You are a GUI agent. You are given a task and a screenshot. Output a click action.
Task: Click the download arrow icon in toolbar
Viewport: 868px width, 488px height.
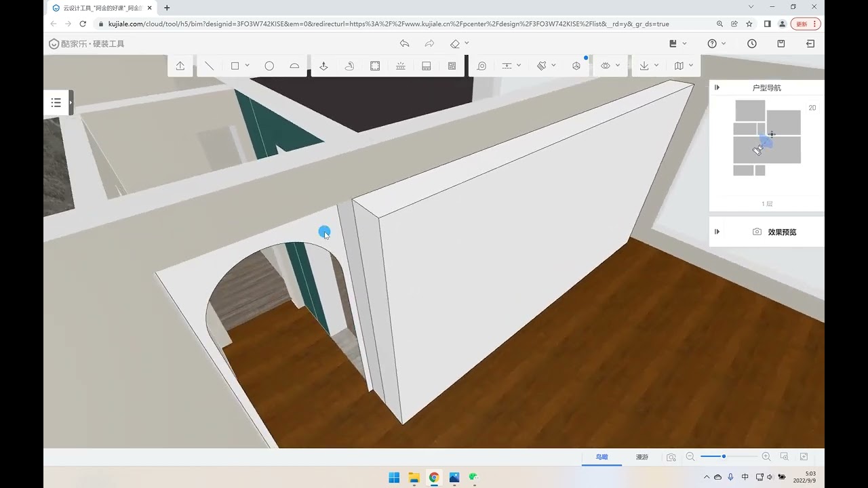point(644,66)
